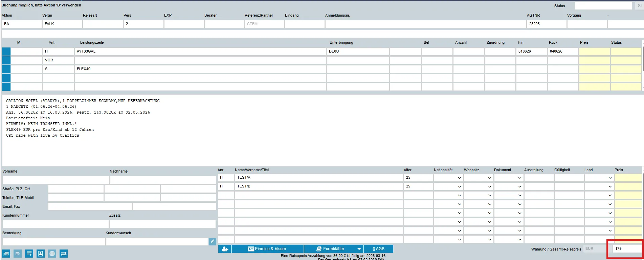This screenshot has width=644, height=260.
Task: Open the Einreise & Visum information
Action: point(267,249)
